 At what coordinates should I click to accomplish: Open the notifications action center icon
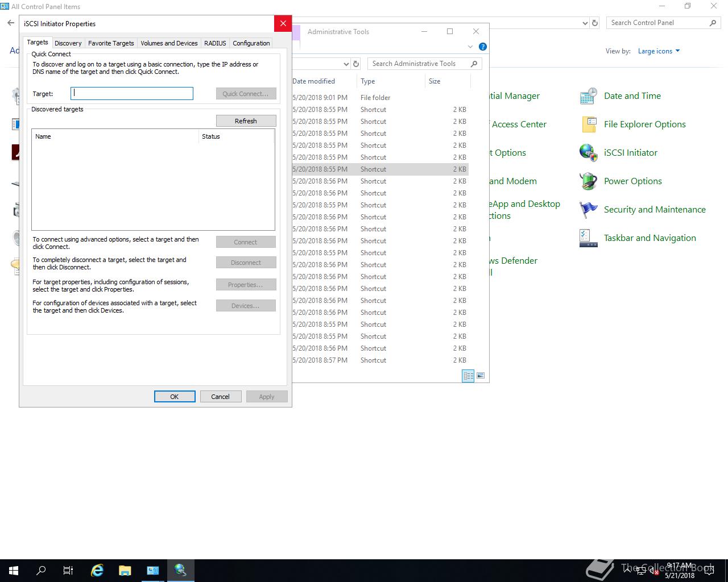709,571
